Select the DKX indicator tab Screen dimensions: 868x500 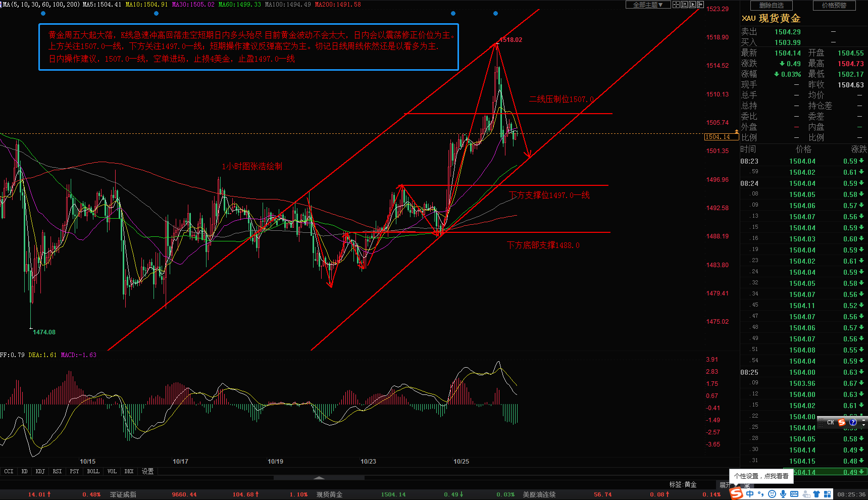129,471
